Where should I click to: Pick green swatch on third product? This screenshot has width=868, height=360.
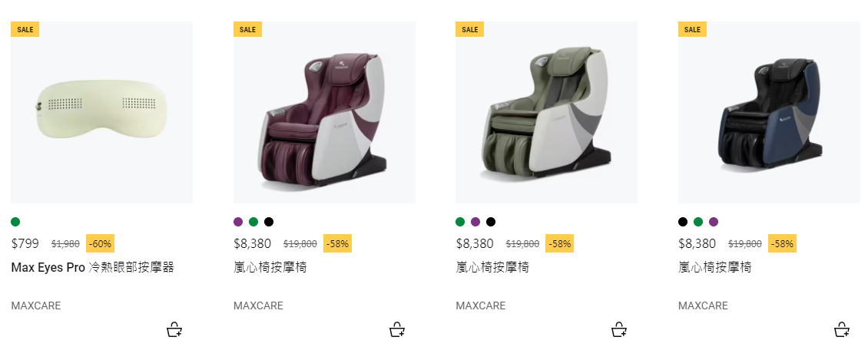click(x=460, y=222)
